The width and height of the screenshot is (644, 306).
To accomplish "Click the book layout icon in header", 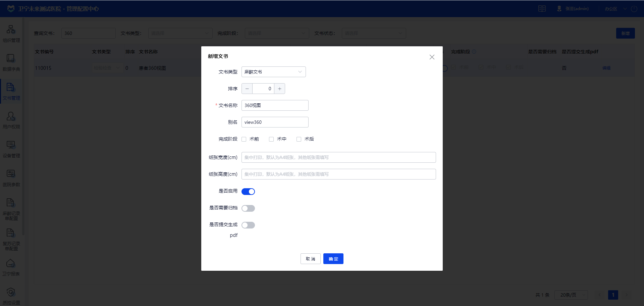I will [x=542, y=9].
